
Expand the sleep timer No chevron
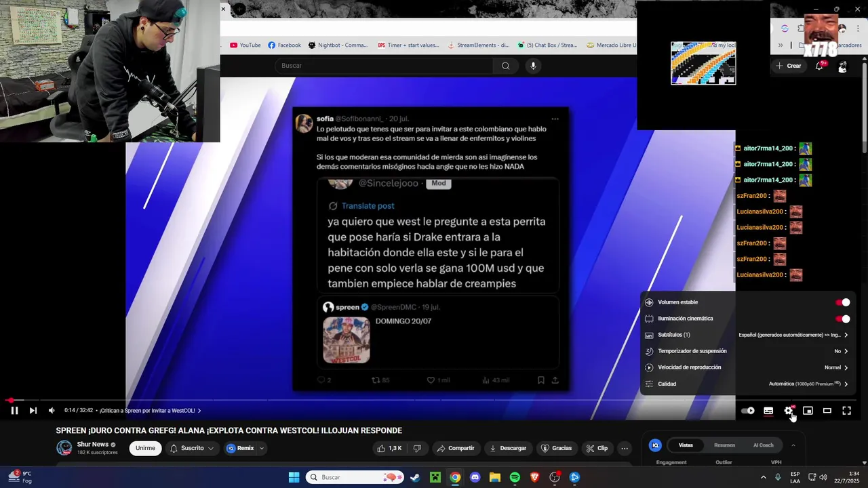846,351
